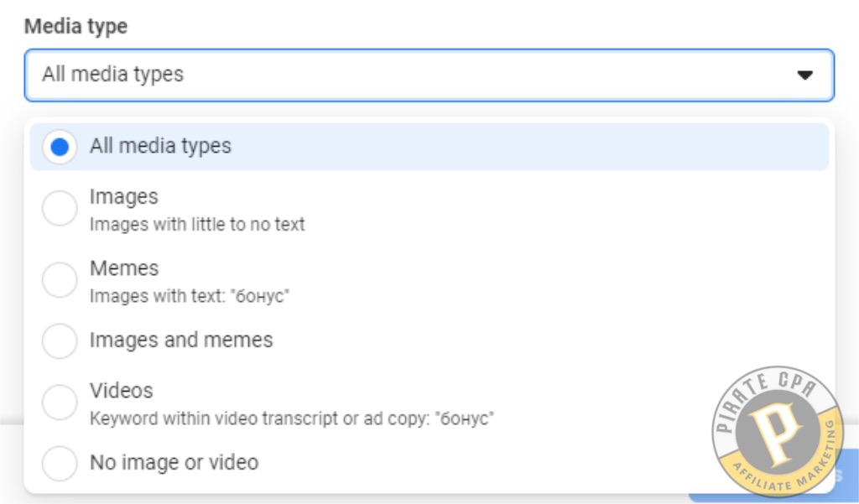Select the Memes radio button

60,280
